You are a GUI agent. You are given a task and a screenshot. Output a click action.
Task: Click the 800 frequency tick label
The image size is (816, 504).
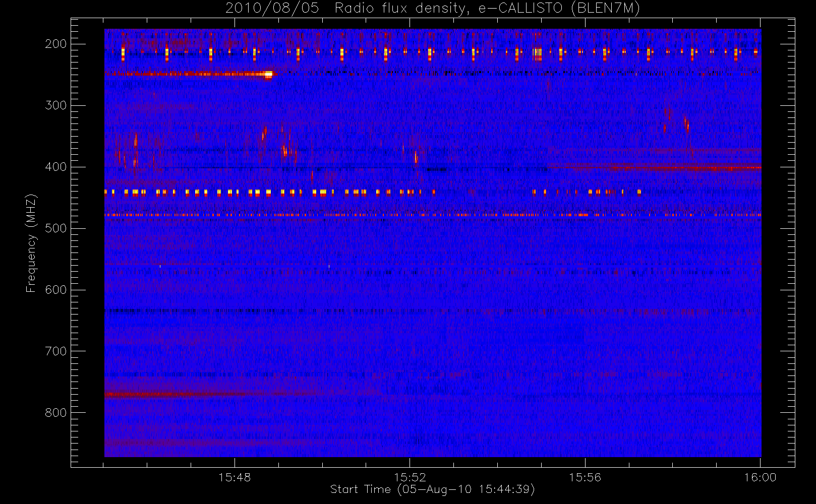(x=56, y=413)
